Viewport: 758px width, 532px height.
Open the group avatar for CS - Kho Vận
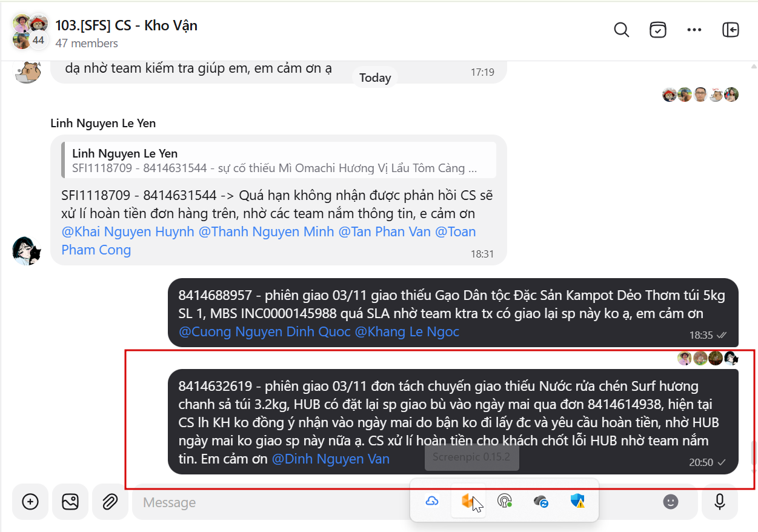30,32
